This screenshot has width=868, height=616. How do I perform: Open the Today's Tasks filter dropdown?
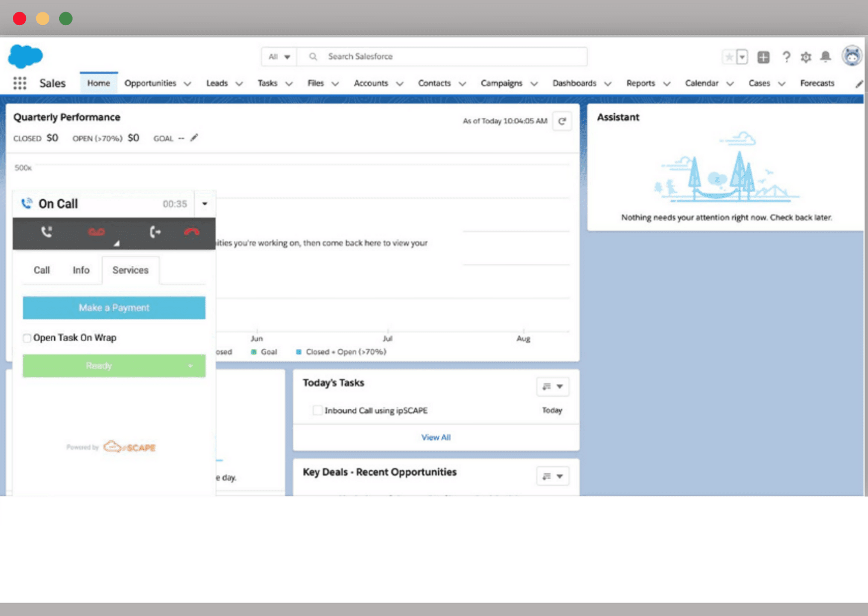click(552, 386)
